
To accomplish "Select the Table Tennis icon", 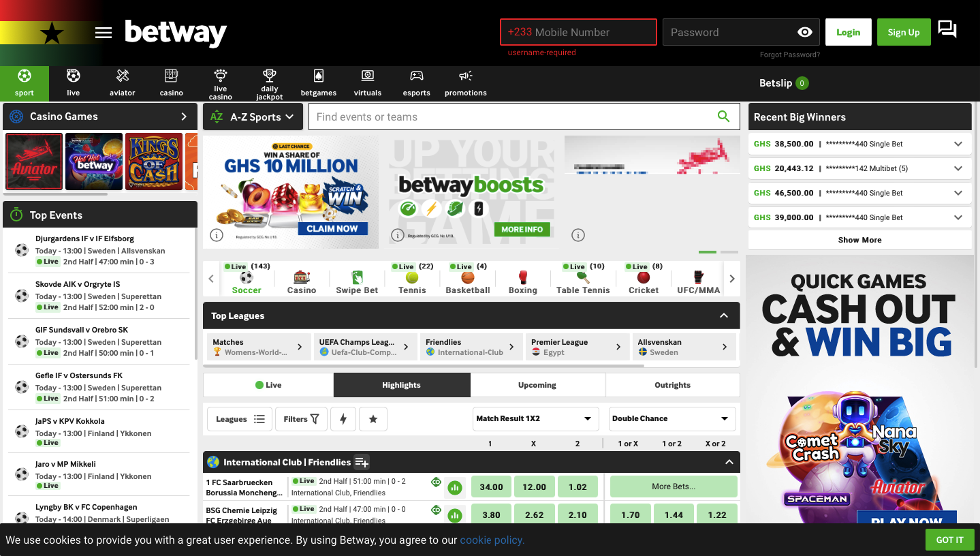I will point(583,277).
